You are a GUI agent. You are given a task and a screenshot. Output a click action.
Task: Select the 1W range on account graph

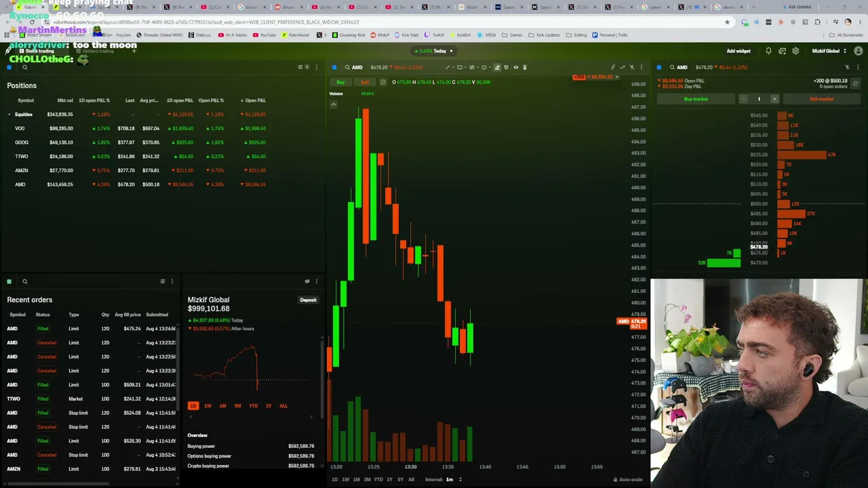[x=208, y=405]
